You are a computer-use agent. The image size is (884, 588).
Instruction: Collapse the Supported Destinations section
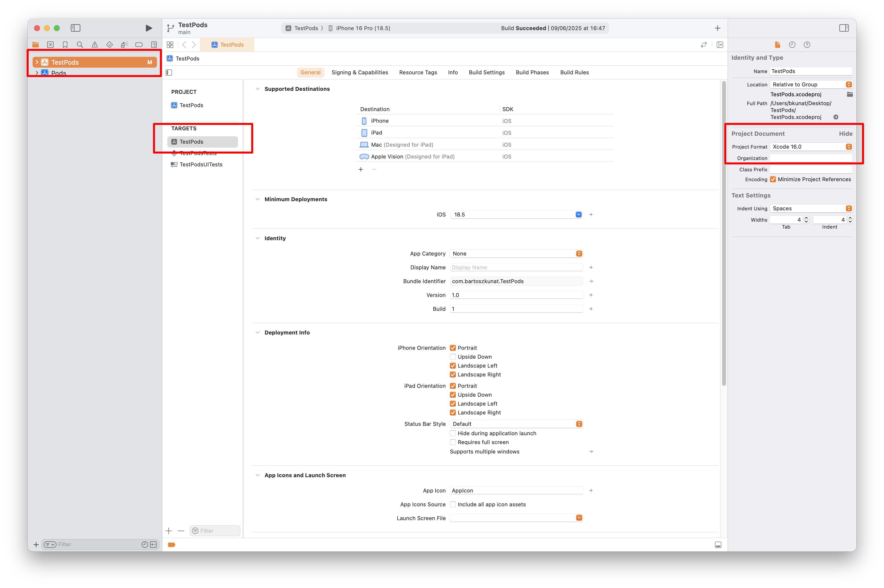[x=258, y=89]
